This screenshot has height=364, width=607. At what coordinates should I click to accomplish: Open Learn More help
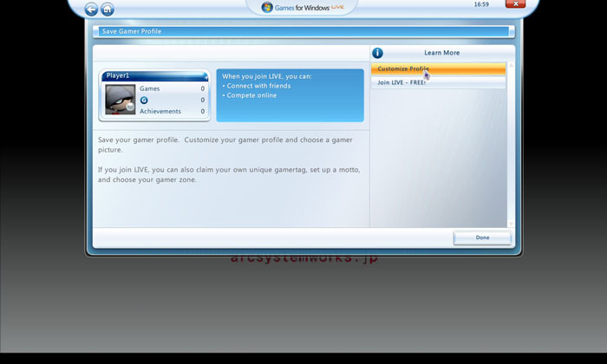(441, 53)
